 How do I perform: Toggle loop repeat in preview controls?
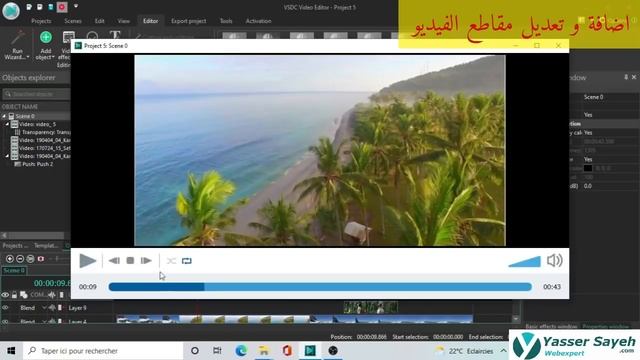(187, 261)
